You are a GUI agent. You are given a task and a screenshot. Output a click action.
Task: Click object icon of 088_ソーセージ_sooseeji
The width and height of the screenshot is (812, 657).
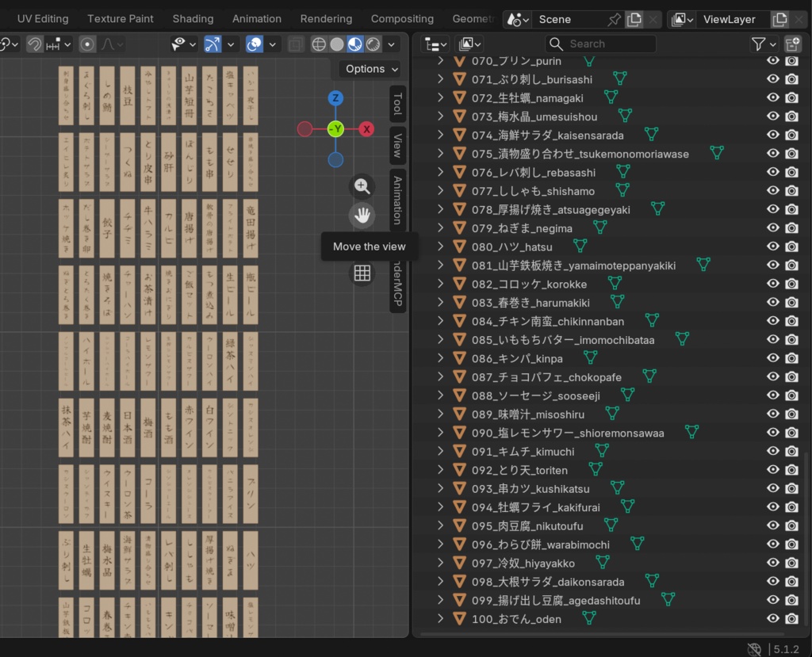pyautogui.click(x=459, y=395)
